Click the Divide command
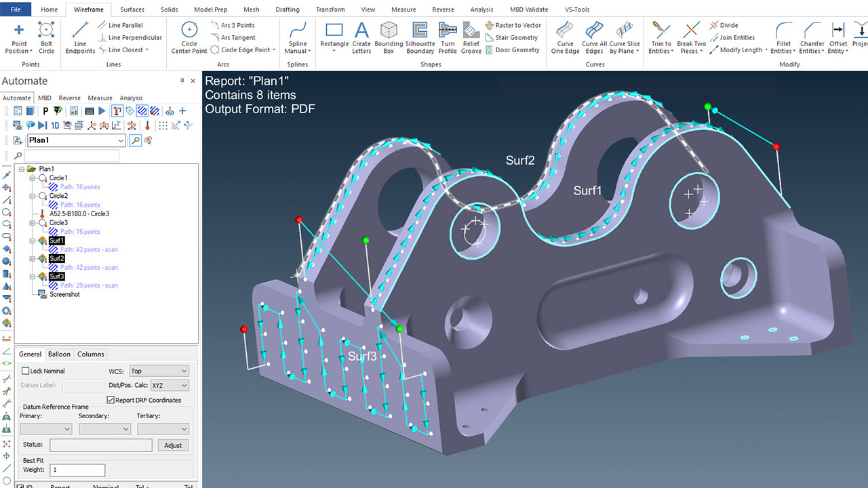 [724, 25]
